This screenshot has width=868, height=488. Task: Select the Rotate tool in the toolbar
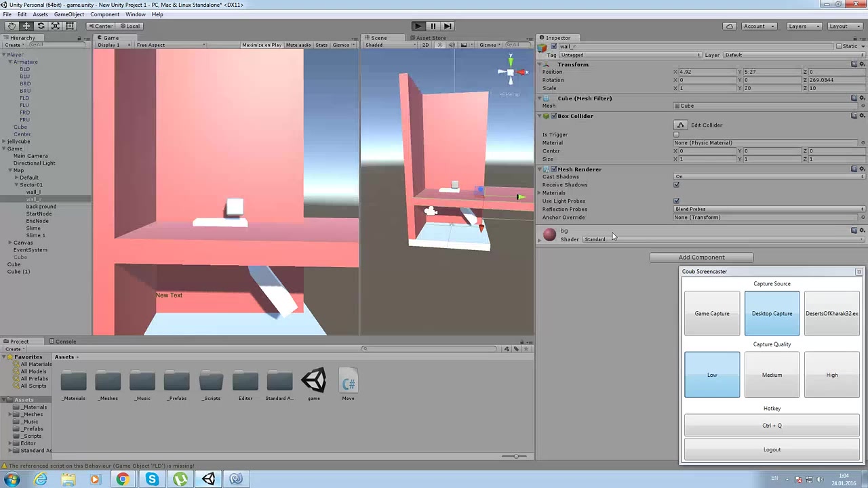coord(41,26)
